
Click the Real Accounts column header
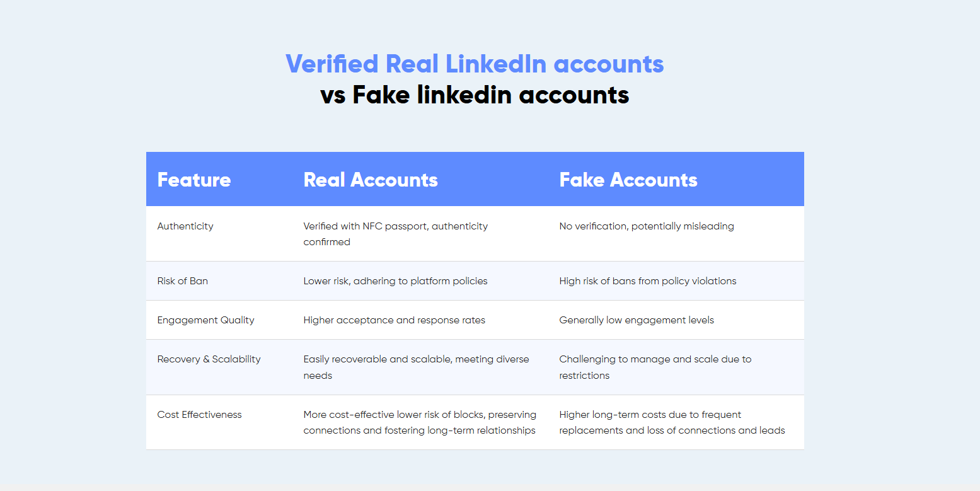tap(371, 180)
